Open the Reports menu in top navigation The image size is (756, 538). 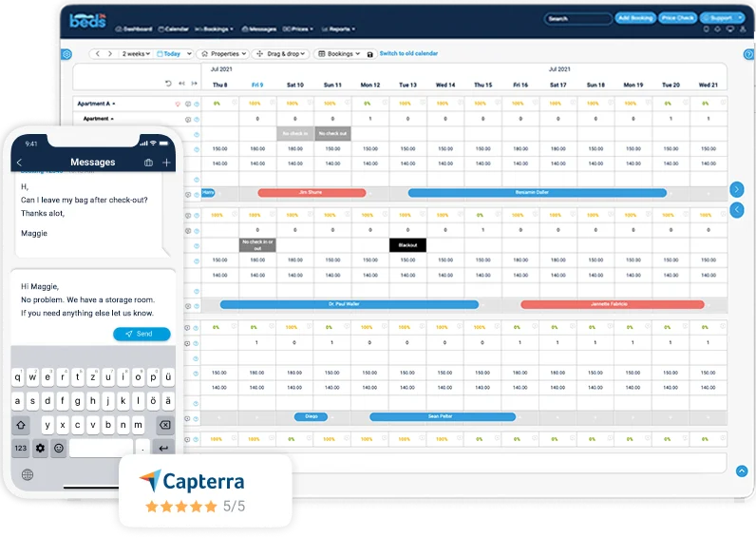point(339,29)
